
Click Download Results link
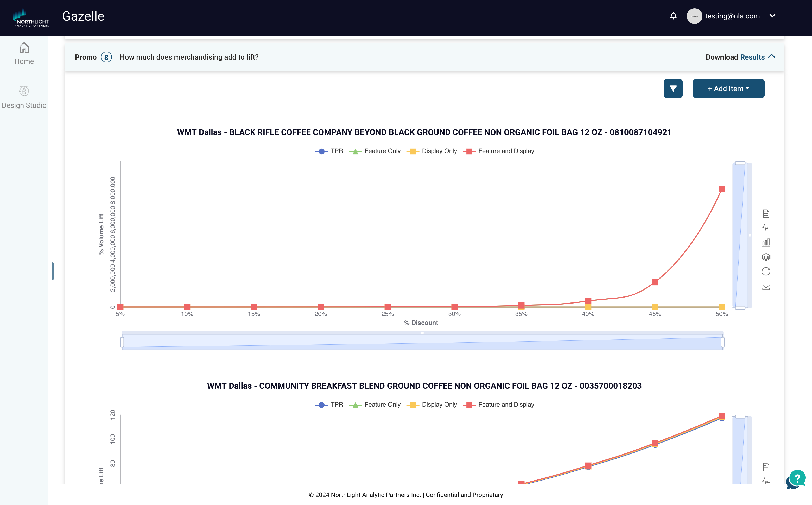click(x=735, y=57)
